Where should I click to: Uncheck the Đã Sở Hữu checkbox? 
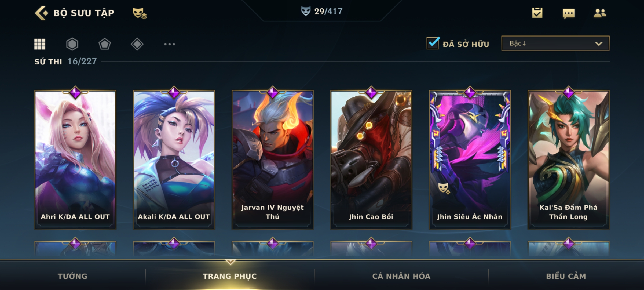click(x=433, y=43)
